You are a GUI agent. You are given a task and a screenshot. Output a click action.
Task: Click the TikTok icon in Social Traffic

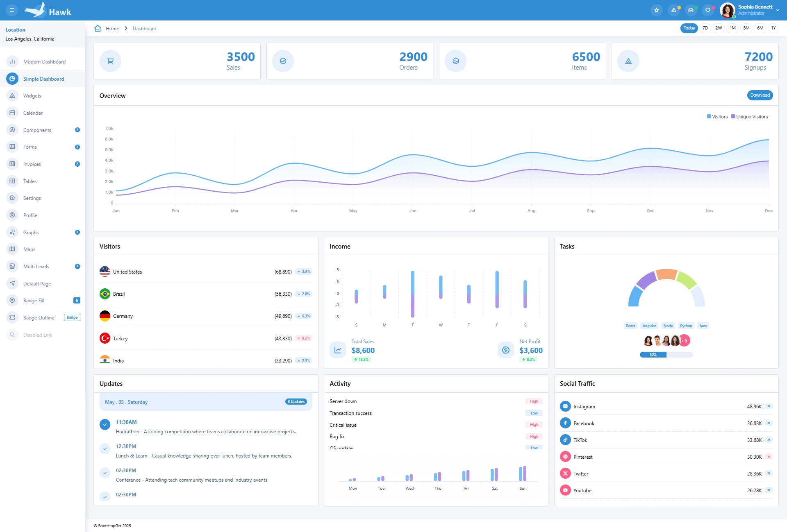click(565, 440)
